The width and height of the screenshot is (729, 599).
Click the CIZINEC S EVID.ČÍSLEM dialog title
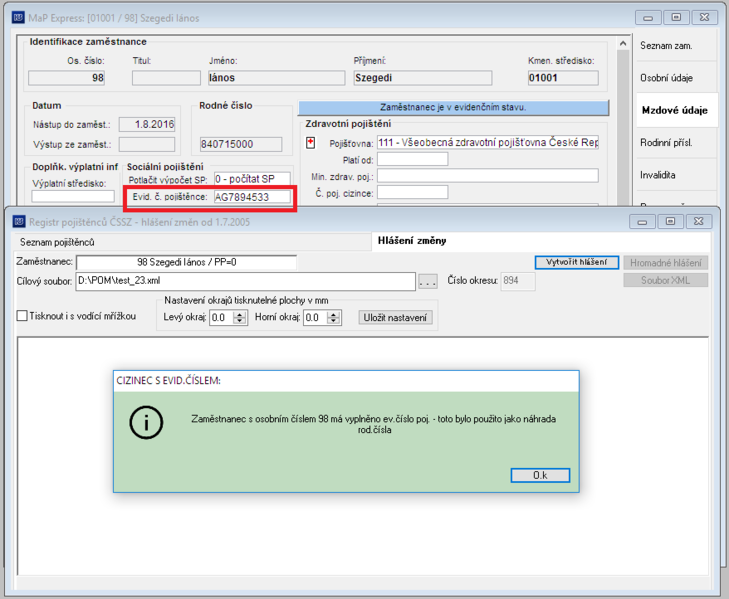(168, 380)
